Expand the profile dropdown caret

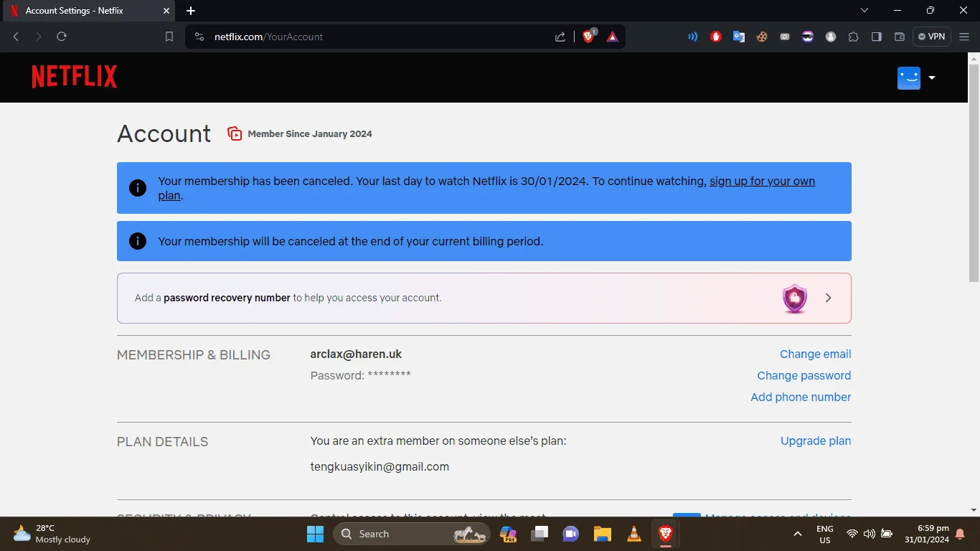(932, 77)
